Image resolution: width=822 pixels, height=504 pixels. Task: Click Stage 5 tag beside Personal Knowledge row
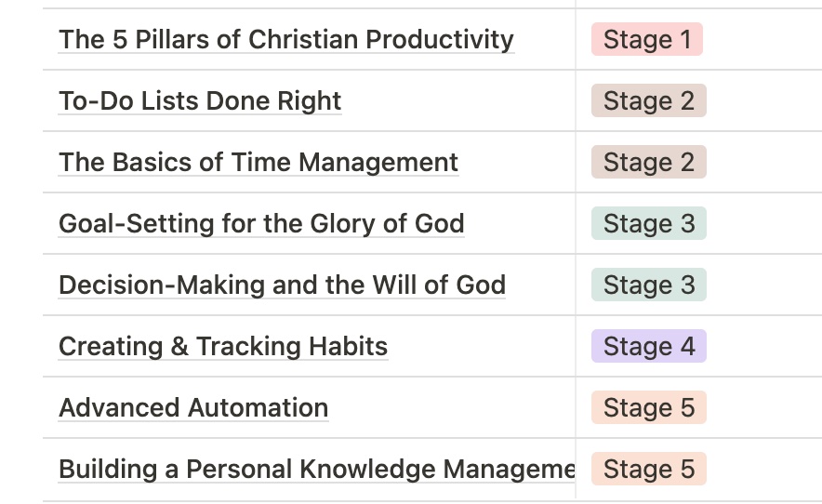click(649, 469)
